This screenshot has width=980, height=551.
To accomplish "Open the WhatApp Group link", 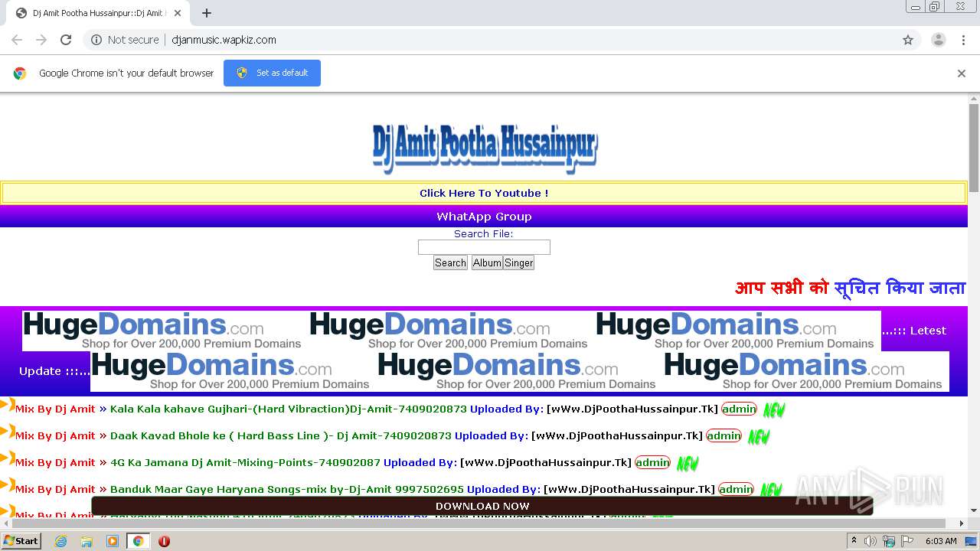I will [x=484, y=217].
